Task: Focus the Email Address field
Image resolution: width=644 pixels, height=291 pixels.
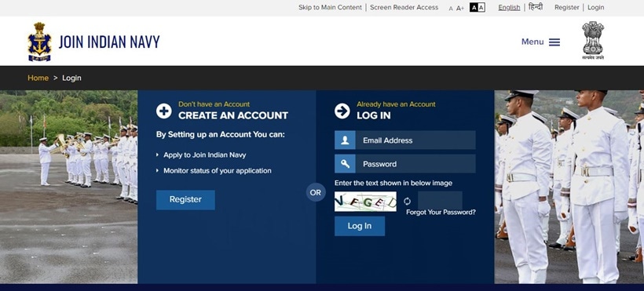Action: 415,140
